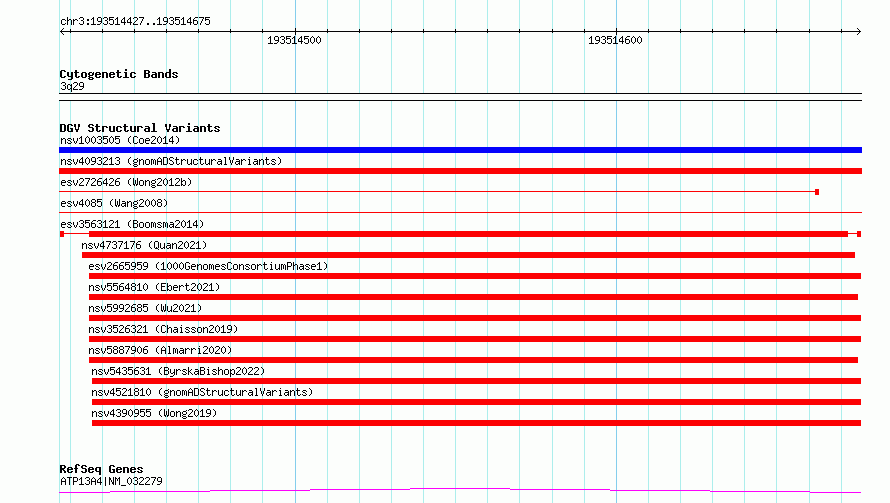Open variant nsv4737176 (Quan2021) label

(144, 245)
